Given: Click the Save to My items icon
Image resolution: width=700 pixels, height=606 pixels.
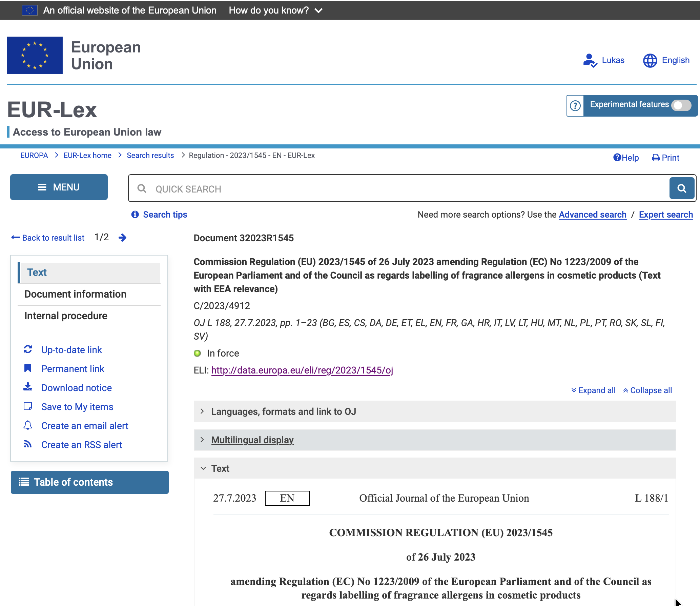Looking at the screenshot, I should (28, 406).
